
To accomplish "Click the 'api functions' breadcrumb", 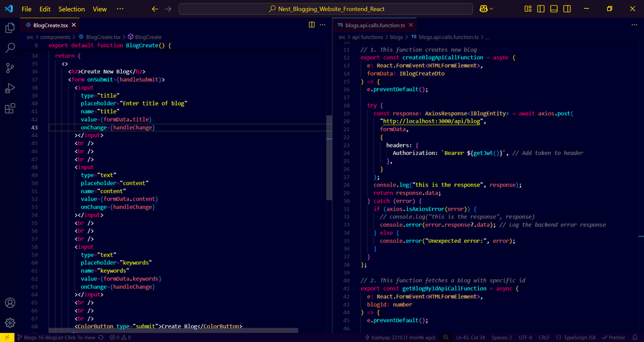I will (x=368, y=37).
